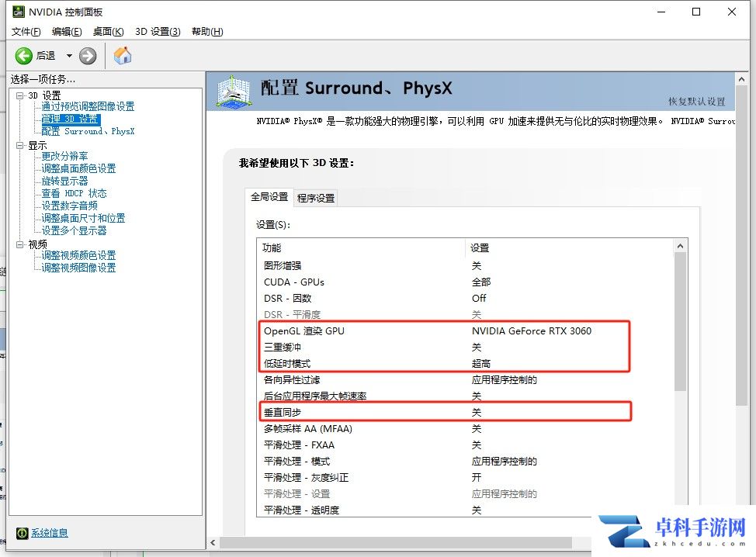Image resolution: width=756 pixels, height=557 pixels.
Task: Click the system information icon
Action: click(22, 533)
